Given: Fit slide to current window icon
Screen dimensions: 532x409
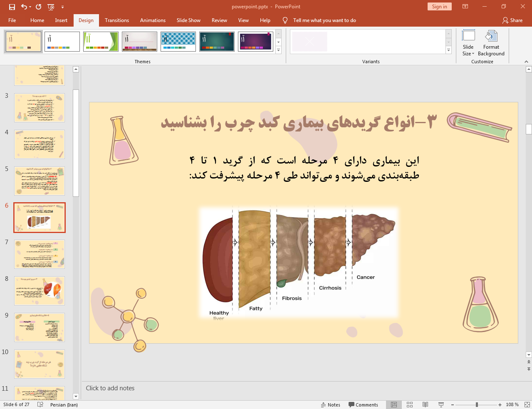Looking at the screenshot, I should coord(527,404).
